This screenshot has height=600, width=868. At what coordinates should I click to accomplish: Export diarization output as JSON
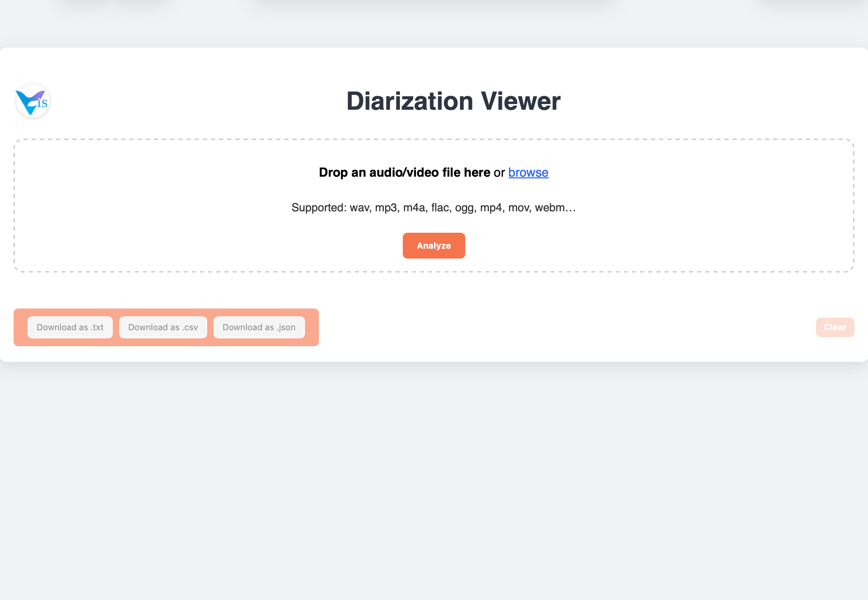point(259,327)
